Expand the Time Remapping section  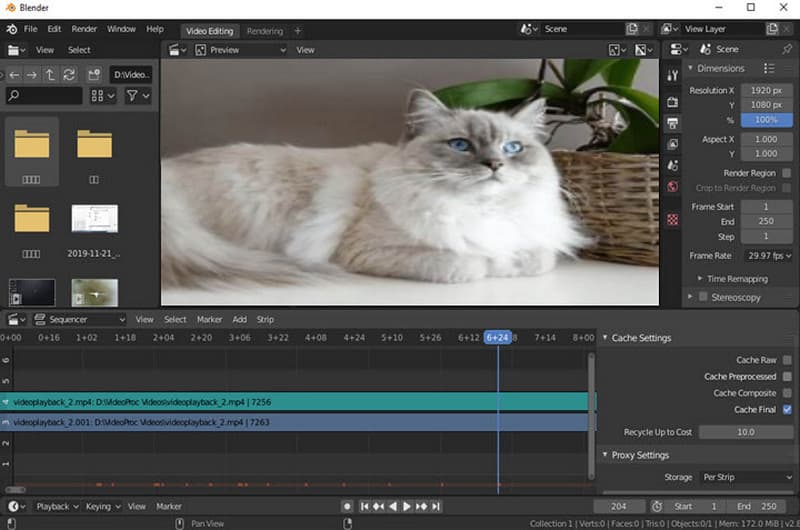(700, 279)
